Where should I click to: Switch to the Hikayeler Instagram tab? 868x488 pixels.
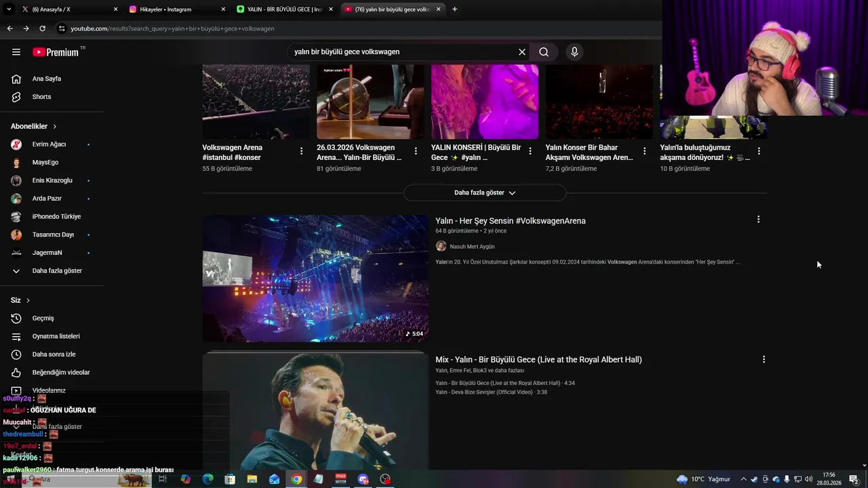(177, 9)
